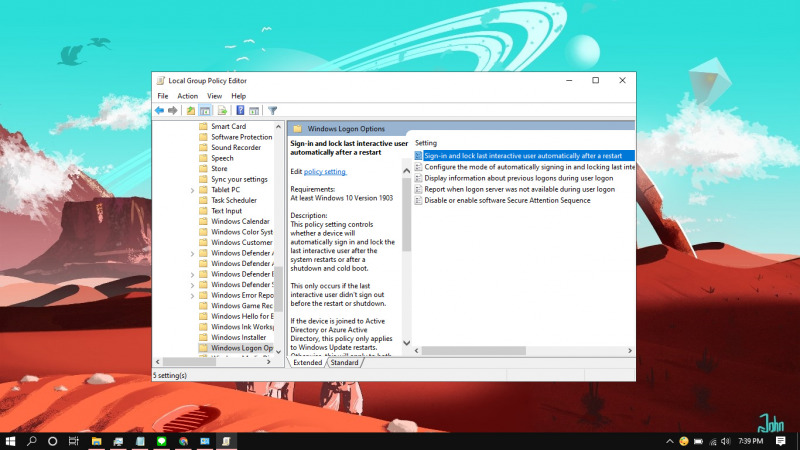Open the Action Center notifications icon

781,441
